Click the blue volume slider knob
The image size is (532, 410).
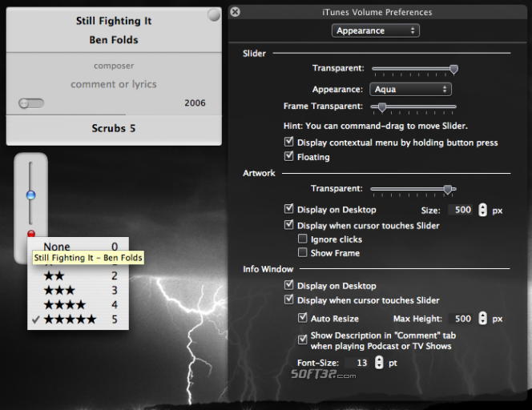(x=31, y=195)
